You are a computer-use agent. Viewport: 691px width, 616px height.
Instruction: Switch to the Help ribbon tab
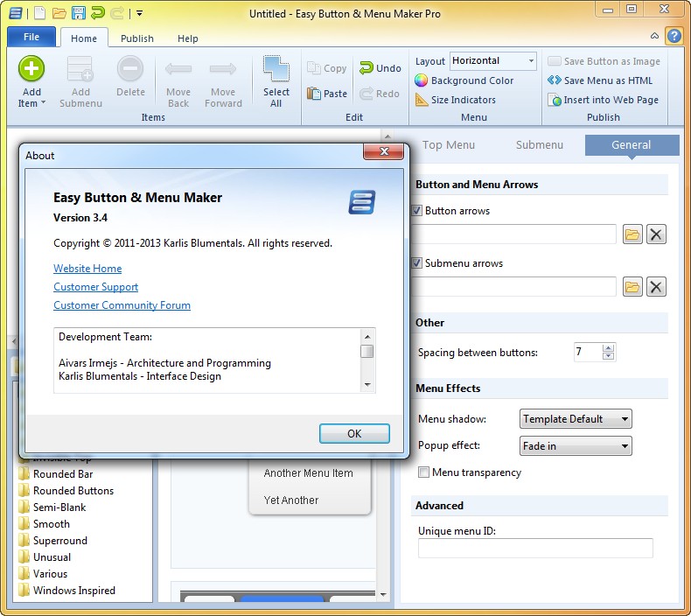coord(188,38)
